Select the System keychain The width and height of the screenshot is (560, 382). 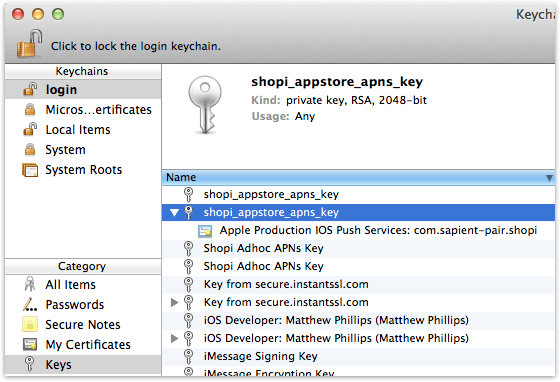pos(83,150)
